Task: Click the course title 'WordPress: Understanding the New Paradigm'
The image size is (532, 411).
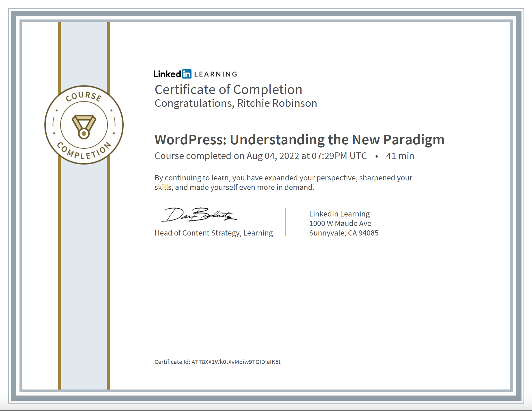Action: point(300,140)
